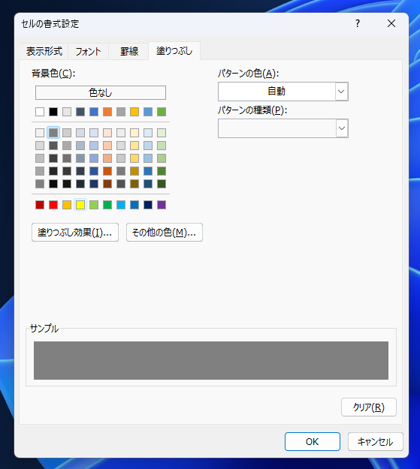
Task: Open the 表示形式 tab
Action: tap(44, 51)
